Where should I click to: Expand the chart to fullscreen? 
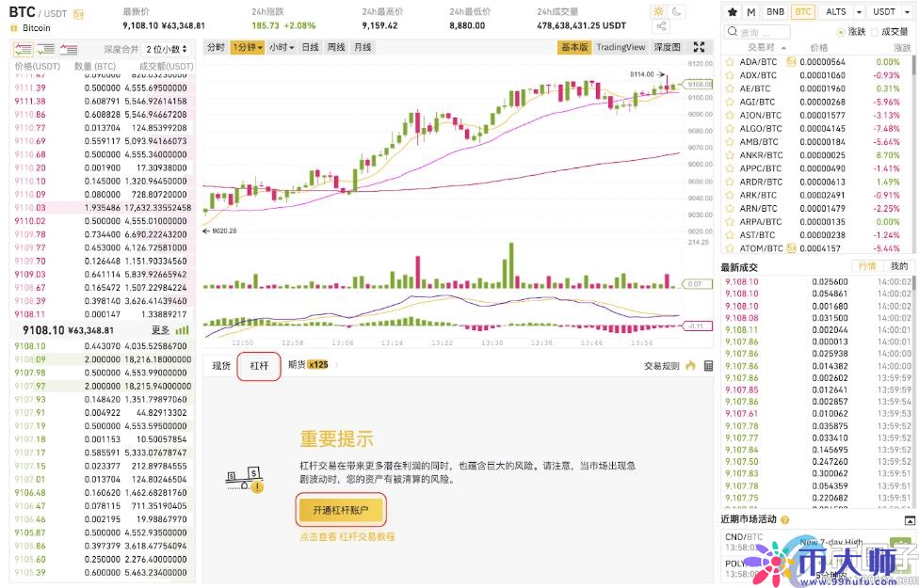click(x=699, y=47)
